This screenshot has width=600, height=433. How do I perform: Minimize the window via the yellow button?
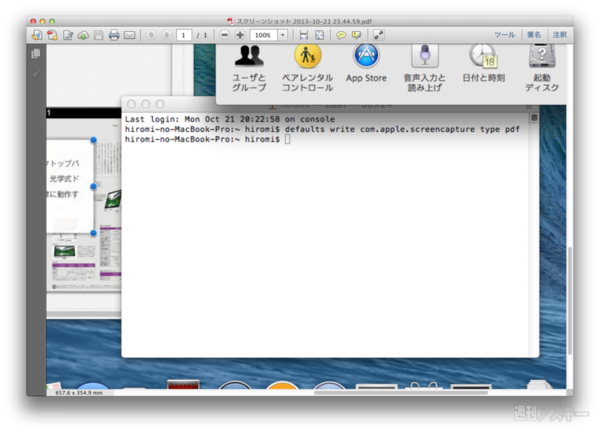pos(42,21)
